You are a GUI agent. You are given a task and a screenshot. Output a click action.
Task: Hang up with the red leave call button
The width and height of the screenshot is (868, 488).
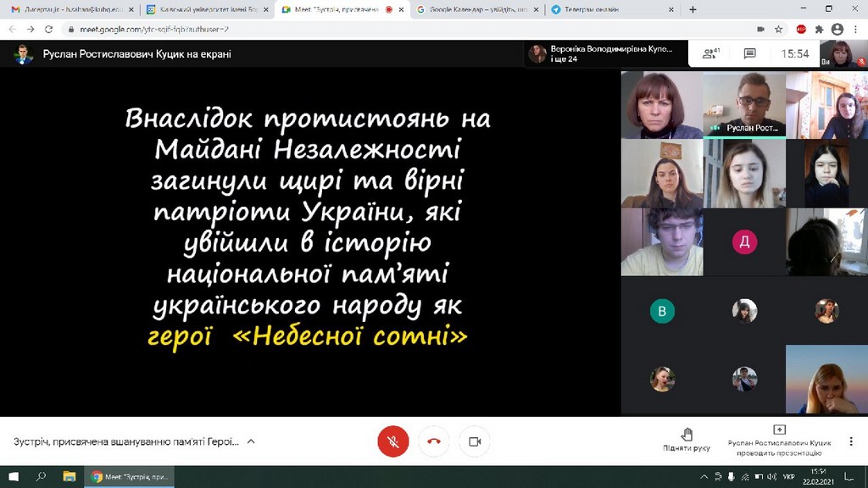(x=434, y=441)
